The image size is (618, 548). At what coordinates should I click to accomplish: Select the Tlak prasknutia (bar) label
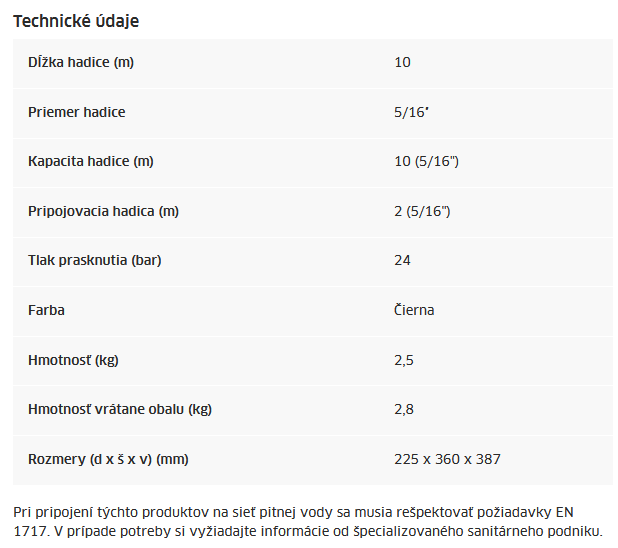coord(95,260)
